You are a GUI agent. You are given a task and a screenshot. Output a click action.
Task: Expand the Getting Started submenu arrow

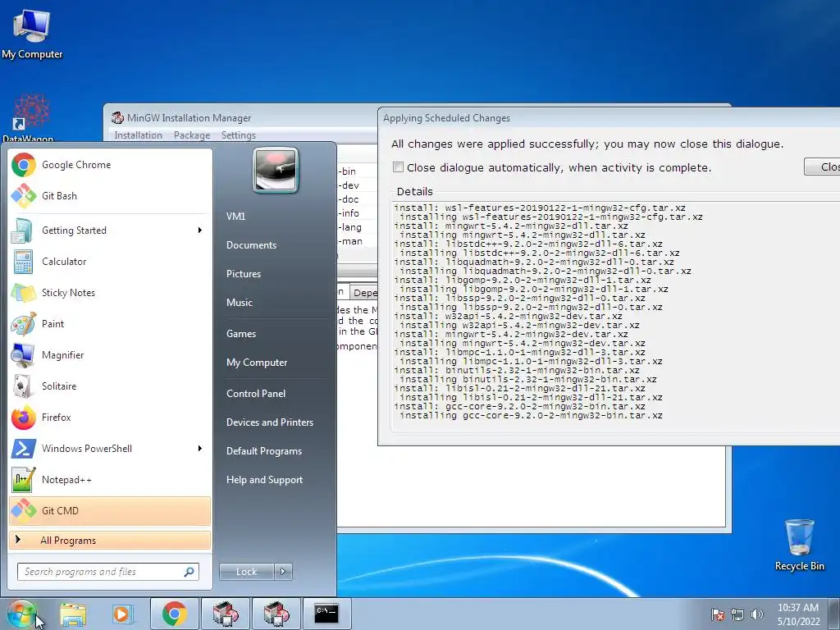point(200,231)
